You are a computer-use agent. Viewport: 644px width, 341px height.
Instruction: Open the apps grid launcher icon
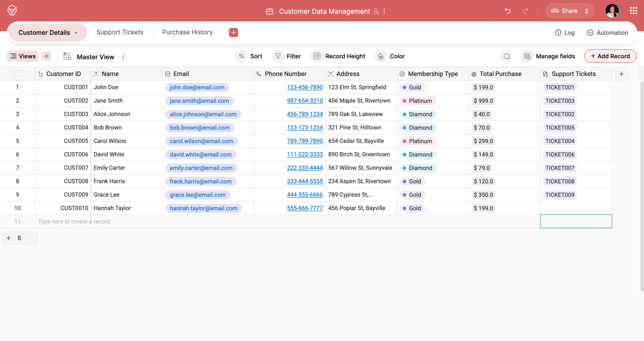tap(633, 11)
